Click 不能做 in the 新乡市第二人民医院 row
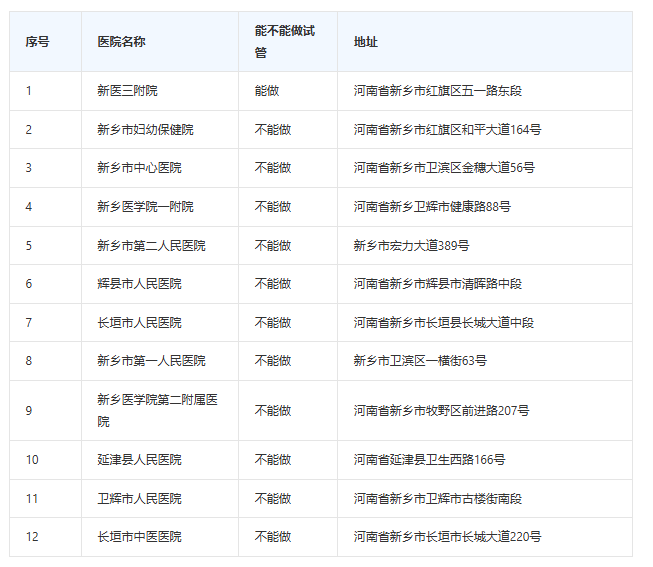The width and height of the screenshot is (653, 567). [273, 245]
